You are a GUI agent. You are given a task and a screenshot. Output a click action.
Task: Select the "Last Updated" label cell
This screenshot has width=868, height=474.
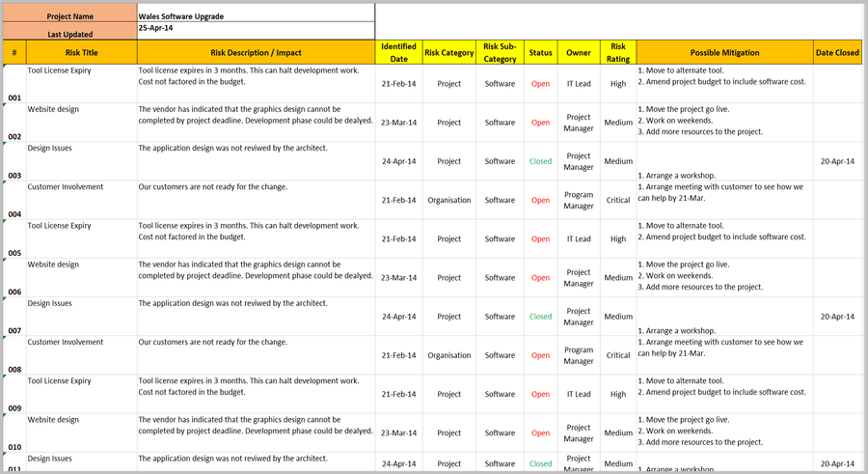point(69,31)
